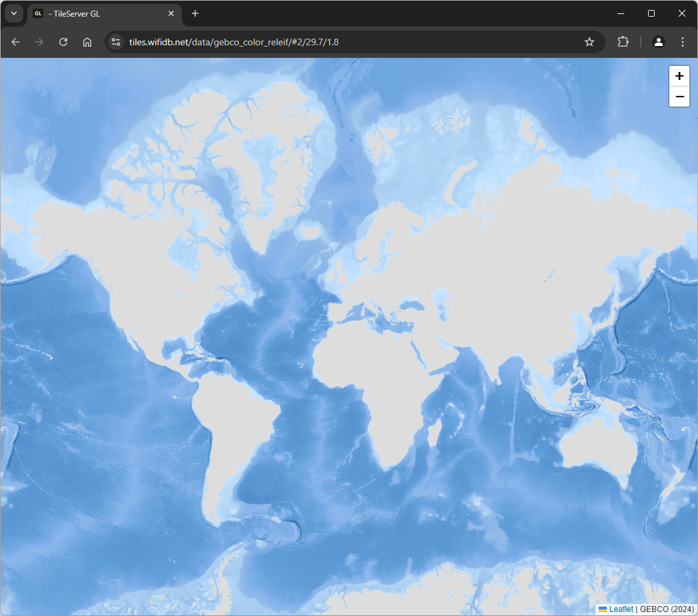Open a new browser tab
Viewport: 698px width, 616px height.
click(195, 13)
